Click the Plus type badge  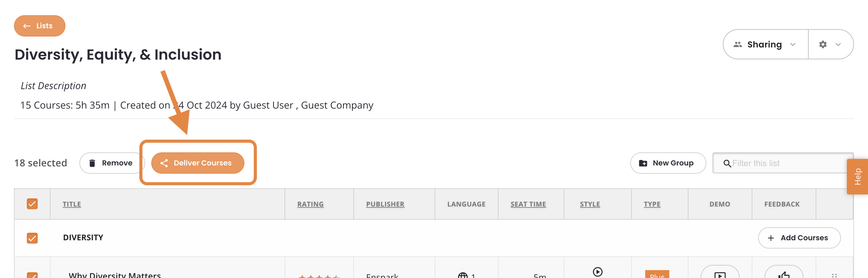[657, 275]
